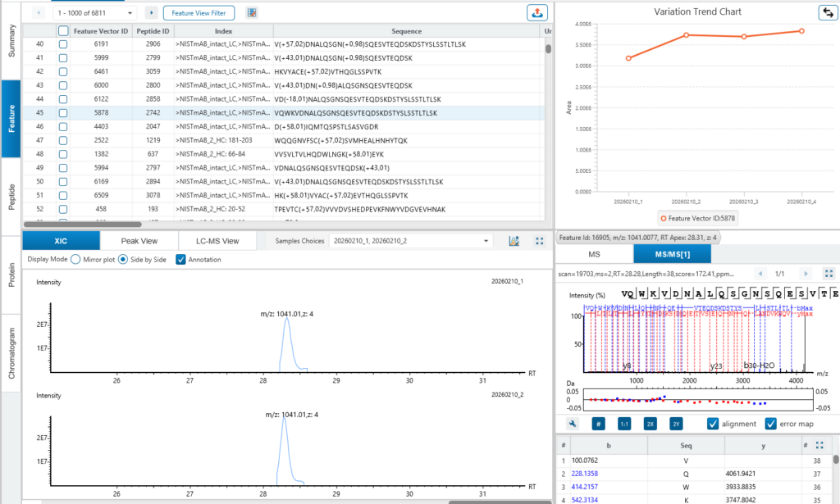Click the 2X zoom icon under the spectrum
Image resolution: width=840 pixels, height=504 pixels.
650,424
